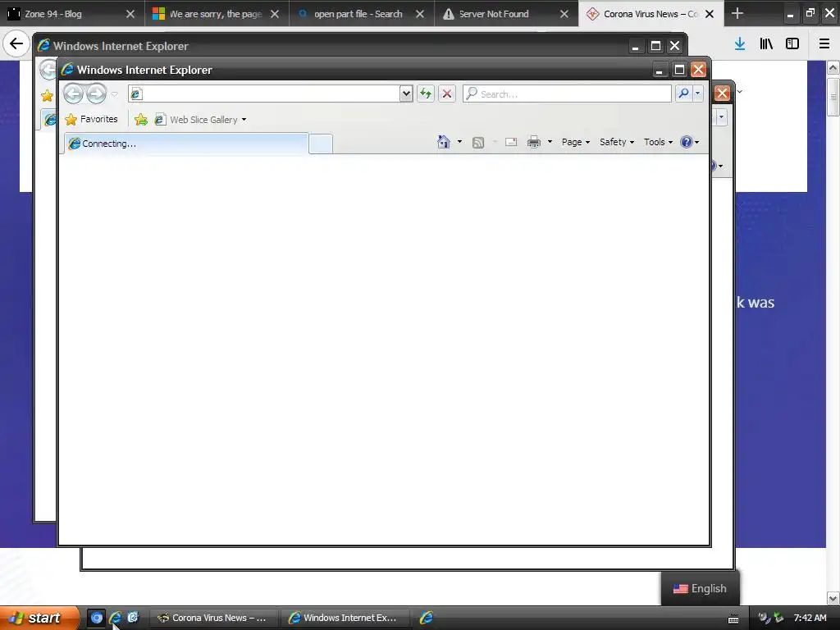Expand the Web Slice Gallery dropdown arrow
Screen dimensions: 840x630
point(244,120)
